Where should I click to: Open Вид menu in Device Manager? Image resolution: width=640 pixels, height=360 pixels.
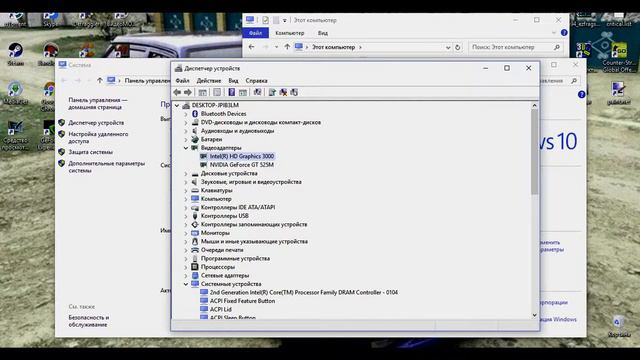coord(233,81)
